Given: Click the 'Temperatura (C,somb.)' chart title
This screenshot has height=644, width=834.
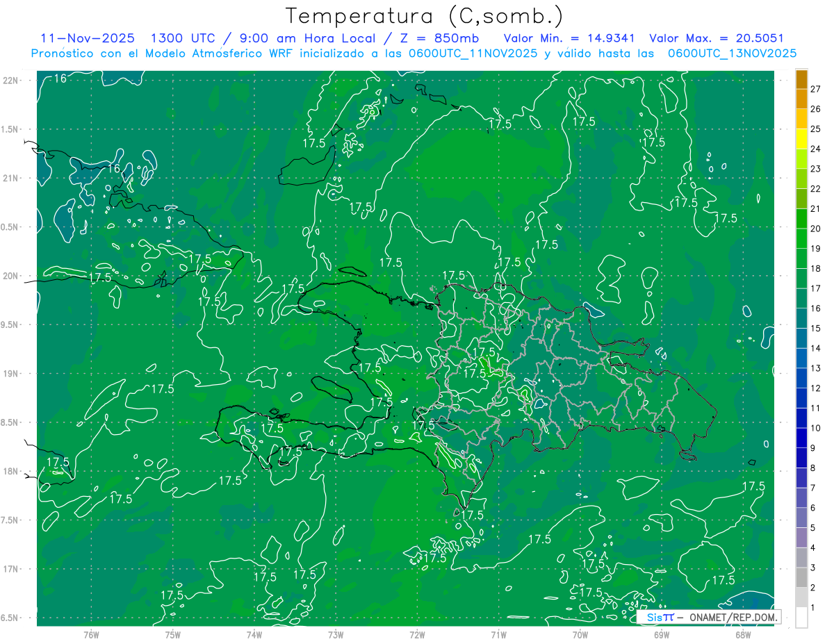Looking at the screenshot, I should click(x=424, y=16).
